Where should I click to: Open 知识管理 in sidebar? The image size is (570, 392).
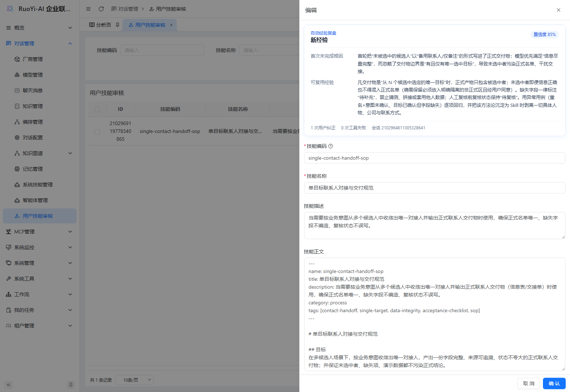coord(40,106)
